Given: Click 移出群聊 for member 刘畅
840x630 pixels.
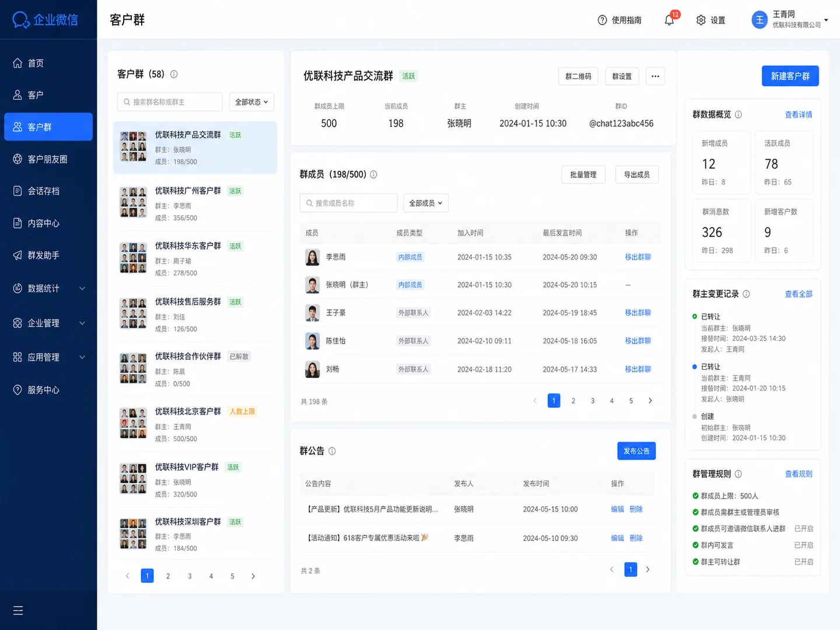Looking at the screenshot, I should coord(638,369).
